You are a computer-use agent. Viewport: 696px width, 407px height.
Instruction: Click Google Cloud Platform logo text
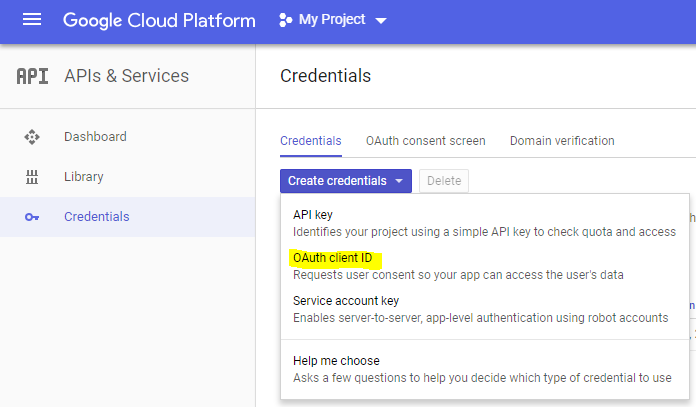pyautogui.click(x=159, y=20)
